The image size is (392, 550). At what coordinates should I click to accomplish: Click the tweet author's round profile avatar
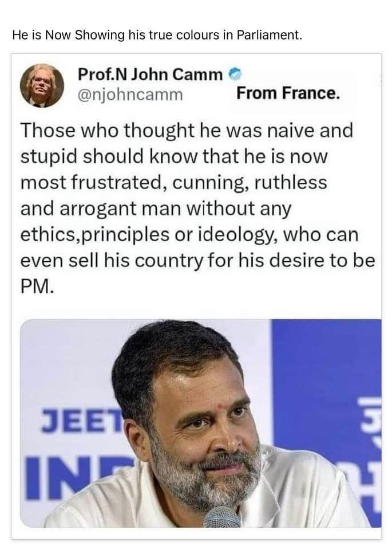click(42, 86)
